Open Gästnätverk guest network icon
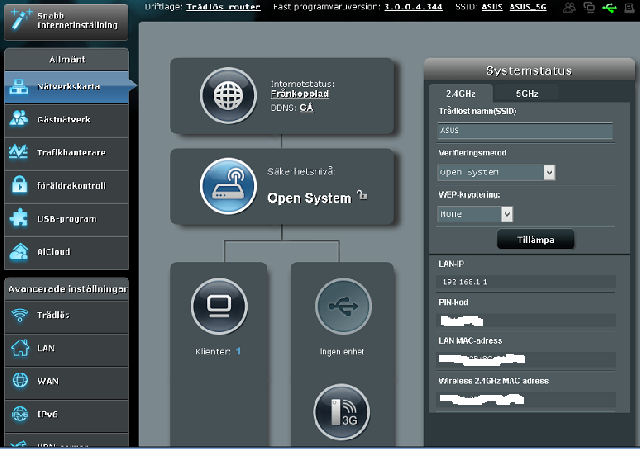640x449 pixels. pyautogui.click(x=19, y=119)
